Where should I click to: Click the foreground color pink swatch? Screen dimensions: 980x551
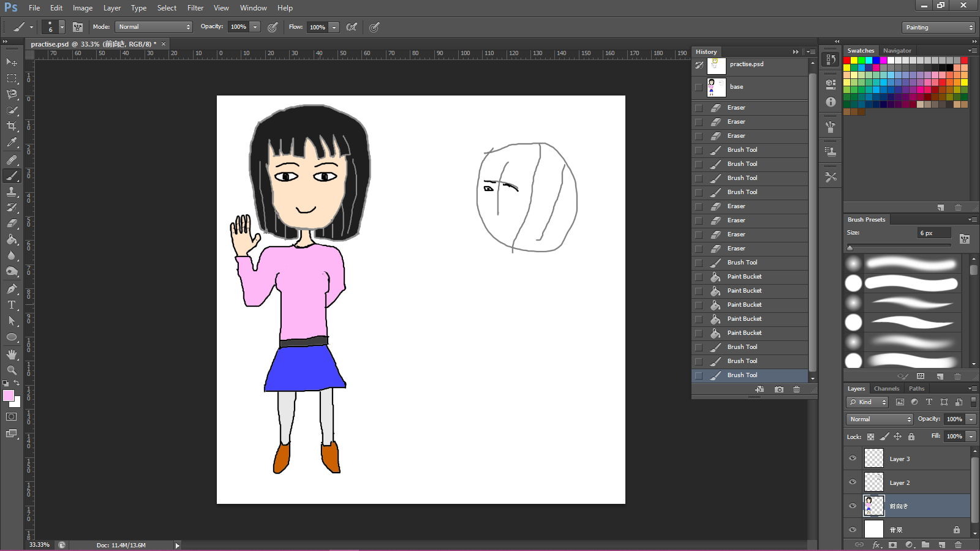click(x=8, y=395)
